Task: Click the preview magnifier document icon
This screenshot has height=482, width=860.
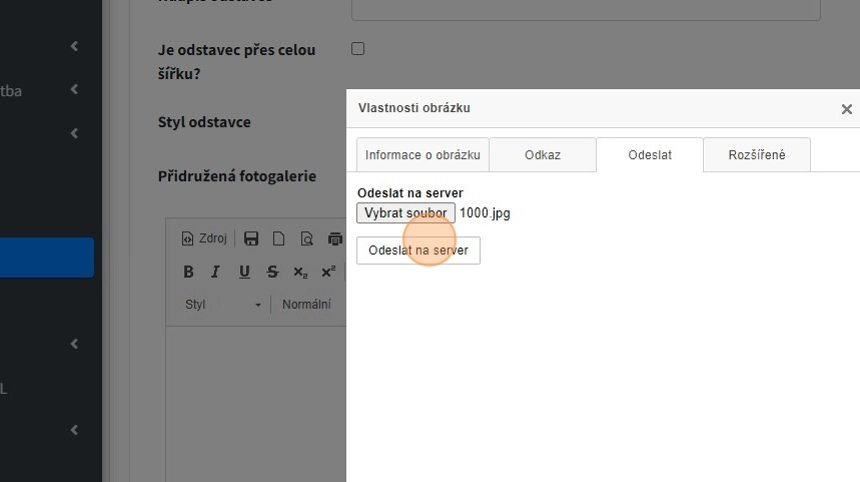Action: (x=307, y=238)
